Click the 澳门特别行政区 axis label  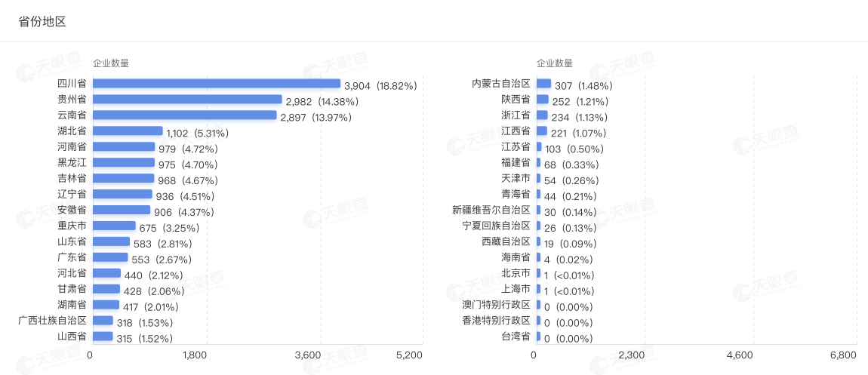(x=497, y=305)
